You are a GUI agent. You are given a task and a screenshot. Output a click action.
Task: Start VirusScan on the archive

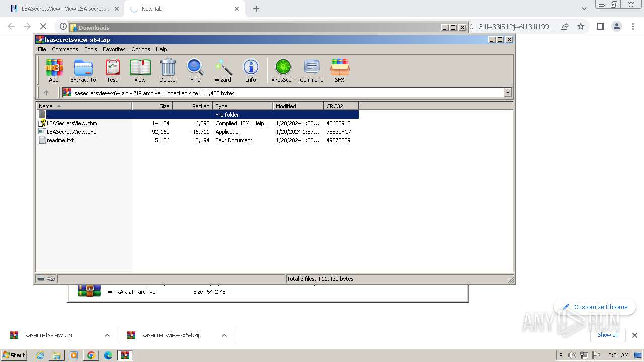click(283, 70)
